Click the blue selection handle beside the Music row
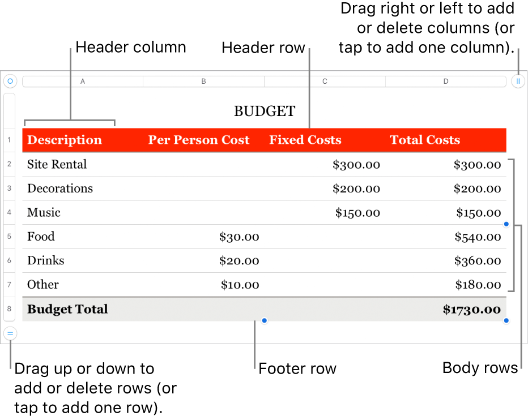 pos(506,224)
